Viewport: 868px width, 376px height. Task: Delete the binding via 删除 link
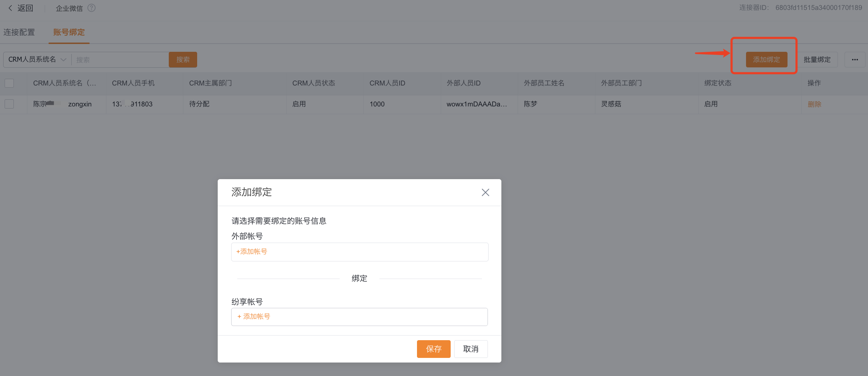[x=814, y=104]
